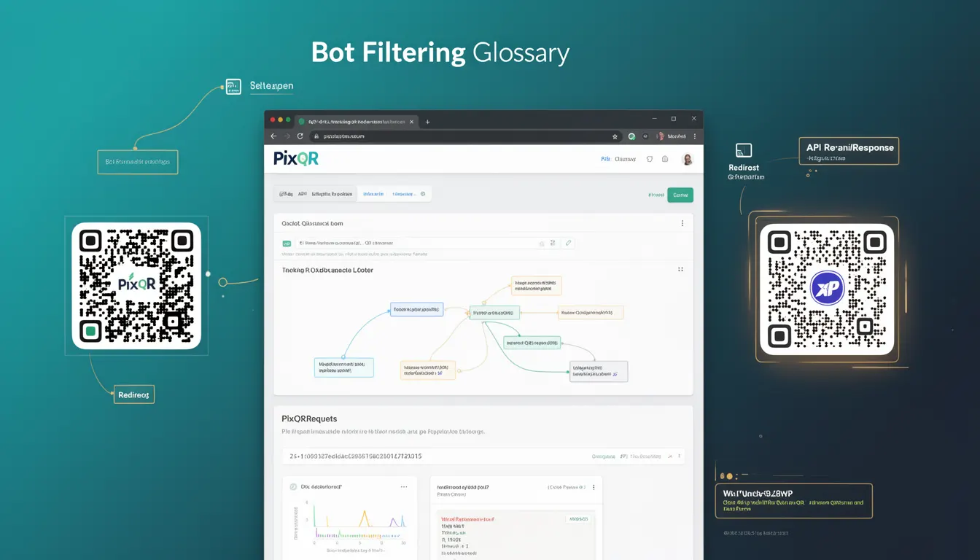Click the PixQR logo in the page header
980x560 pixels.
[296, 158]
